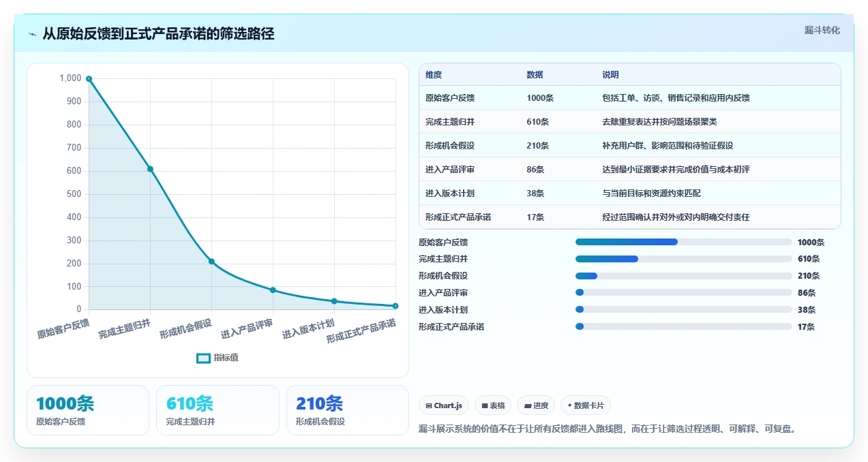
Task: Click the 1000条 原始客户反馈 stat card
Action: click(x=88, y=410)
